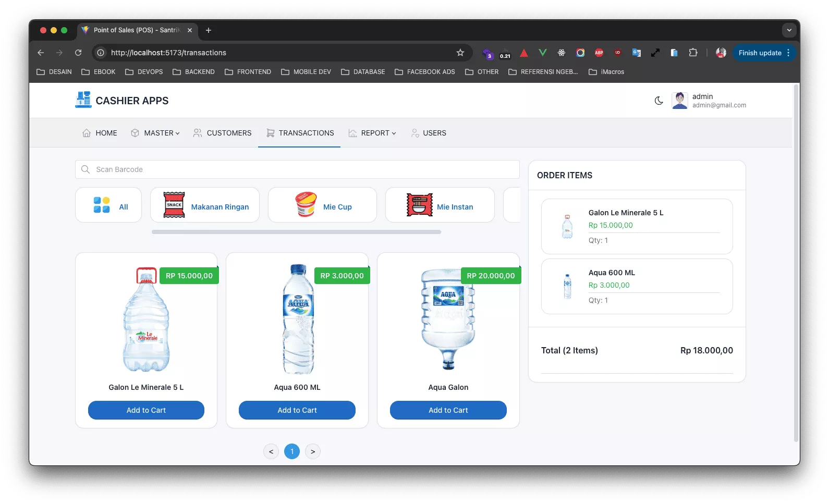
Task: Open the BACKEND bookmarks folder
Action: (193, 72)
